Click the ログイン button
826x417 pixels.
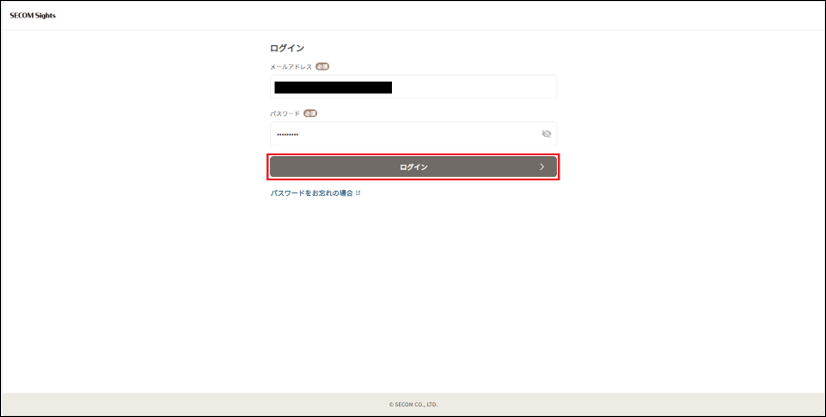tap(414, 167)
